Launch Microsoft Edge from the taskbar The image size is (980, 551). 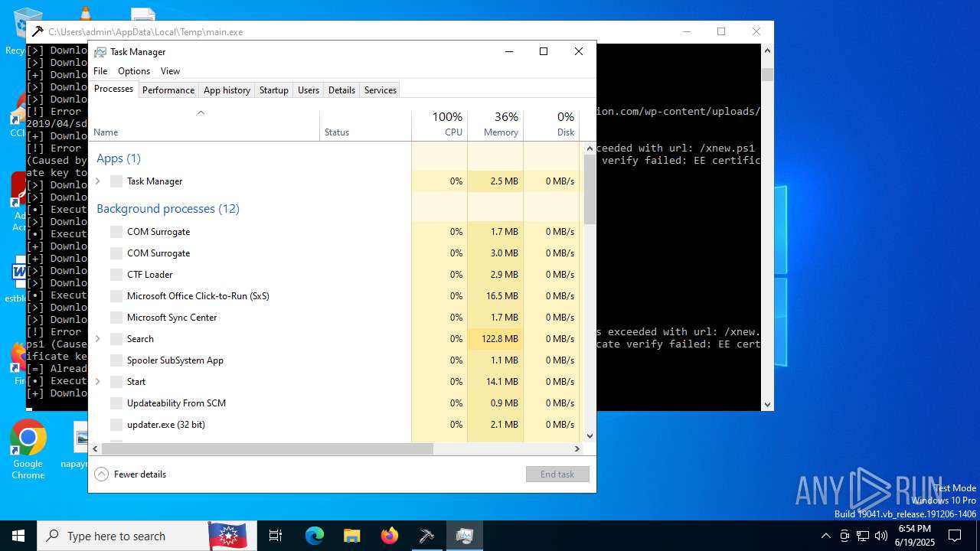pos(315,536)
